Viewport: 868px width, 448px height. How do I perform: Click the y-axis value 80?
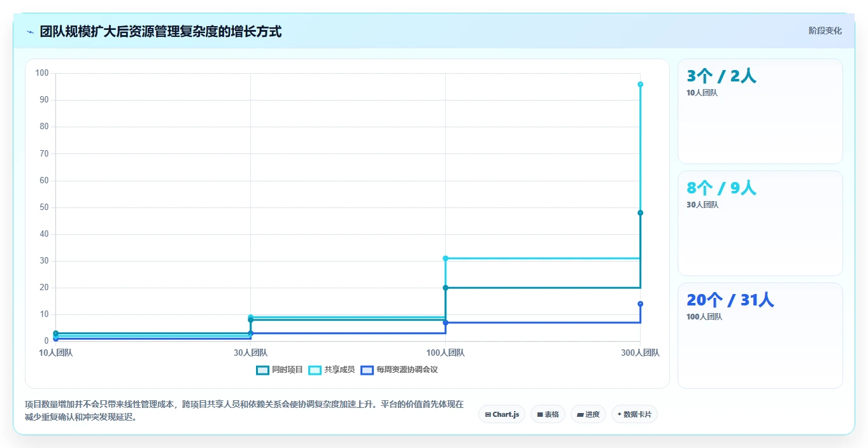tap(44, 127)
